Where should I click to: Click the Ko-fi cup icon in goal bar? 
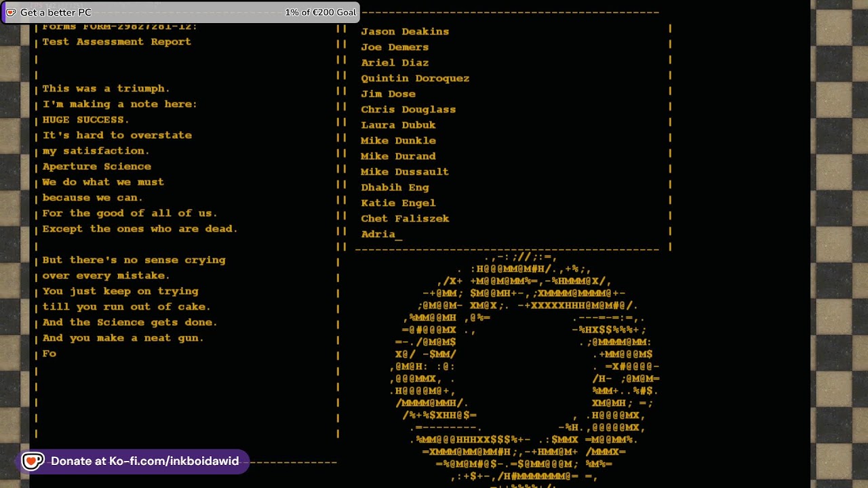(x=11, y=12)
